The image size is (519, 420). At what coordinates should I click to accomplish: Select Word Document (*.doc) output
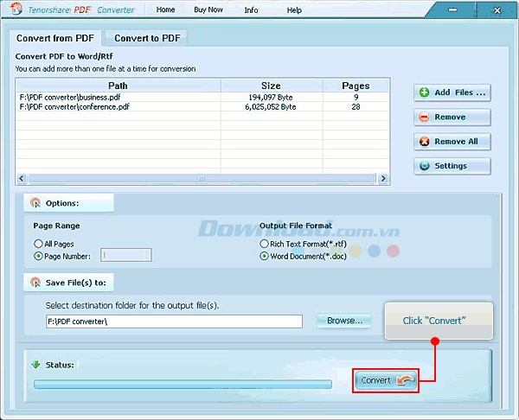coord(265,256)
